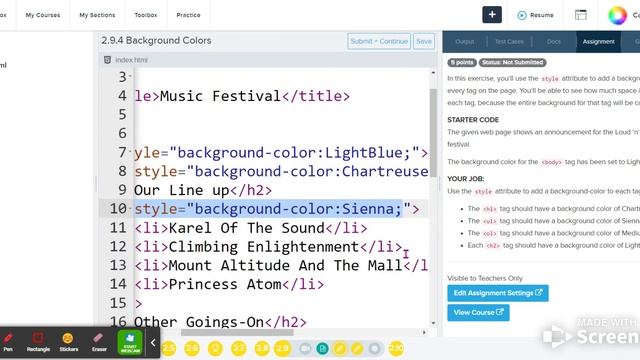Click the index.html file tab
The height and width of the screenshot is (360, 640).
[x=131, y=60]
